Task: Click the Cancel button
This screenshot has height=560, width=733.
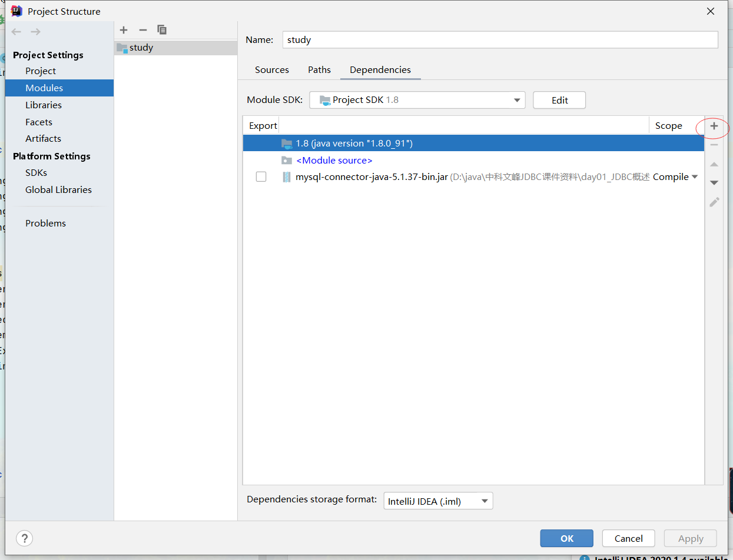Action: tap(629, 538)
